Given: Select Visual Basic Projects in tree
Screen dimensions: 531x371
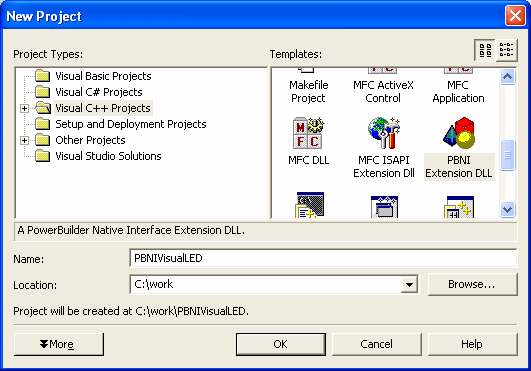Looking at the screenshot, I should (x=103, y=76).
